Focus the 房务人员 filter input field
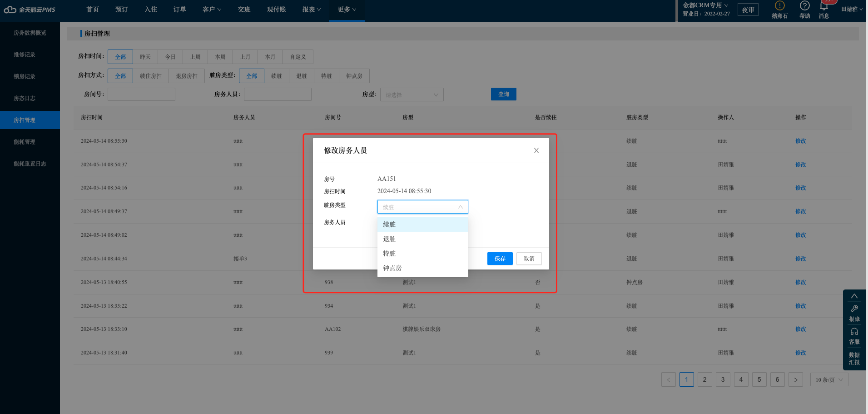Screen dimensions: 868x414 pyautogui.click(x=278, y=94)
